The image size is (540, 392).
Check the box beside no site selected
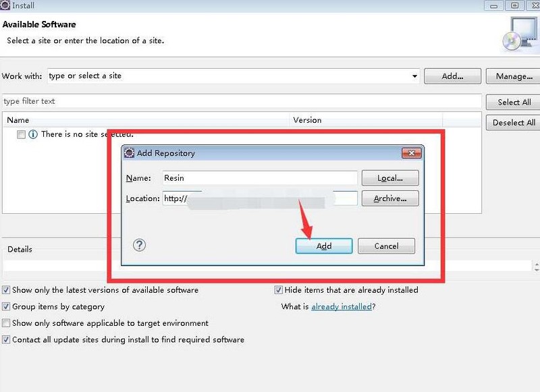click(22, 135)
